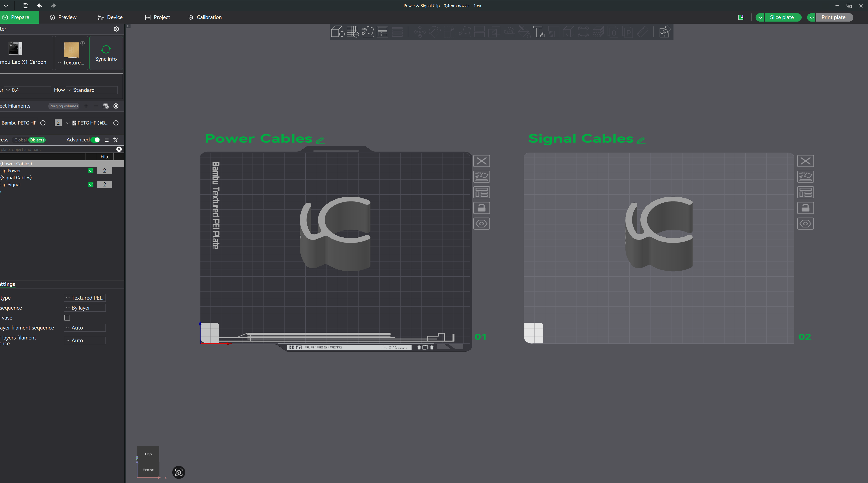Screen dimensions: 868x483
Task: Select the Rotate gizmo tool
Action: pos(435,32)
